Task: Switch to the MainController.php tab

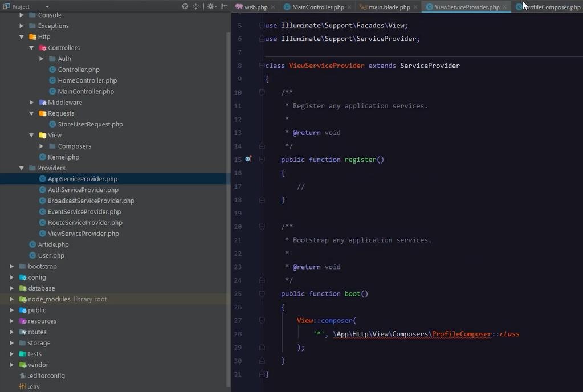Action: tap(317, 7)
